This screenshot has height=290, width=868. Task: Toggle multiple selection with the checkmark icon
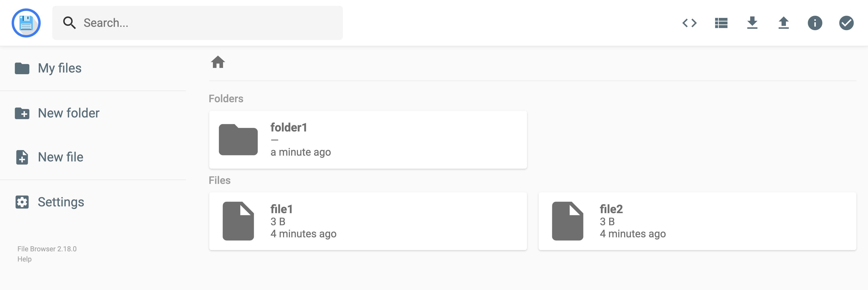pyautogui.click(x=846, y=23)
